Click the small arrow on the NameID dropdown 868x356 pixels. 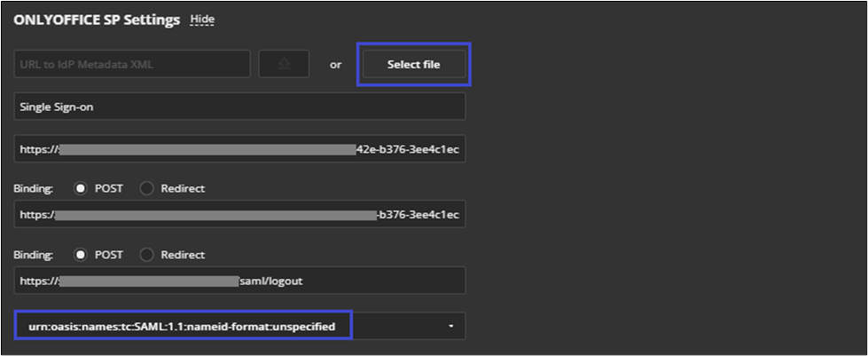[x=450, y=327]
